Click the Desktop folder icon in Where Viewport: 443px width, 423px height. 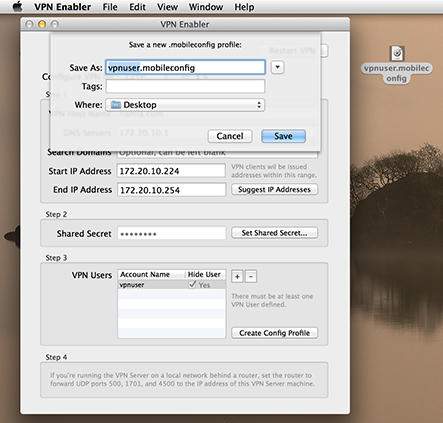[x=116, y=105]
